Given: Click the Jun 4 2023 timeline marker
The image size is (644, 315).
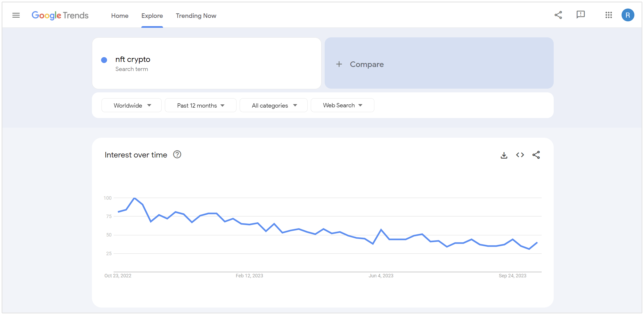Looking at the screenshot, I should pyautogui.click(x=381, y=275).
